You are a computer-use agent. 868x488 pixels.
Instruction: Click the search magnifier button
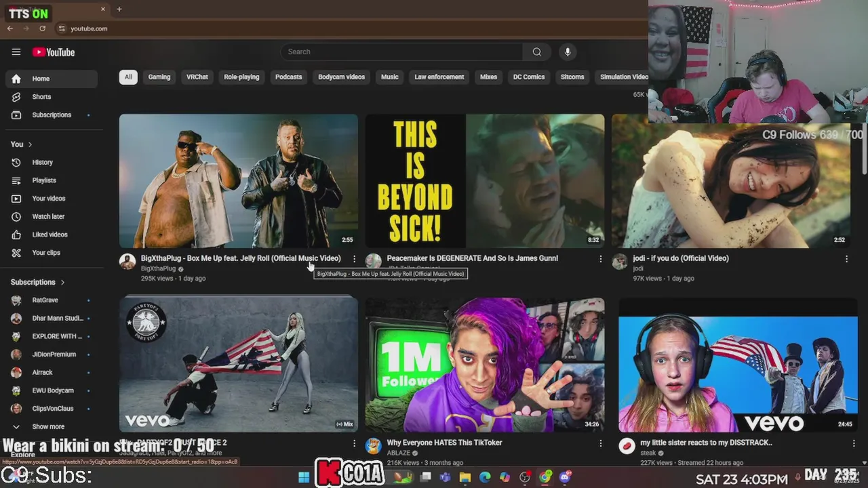pos(536,52)
